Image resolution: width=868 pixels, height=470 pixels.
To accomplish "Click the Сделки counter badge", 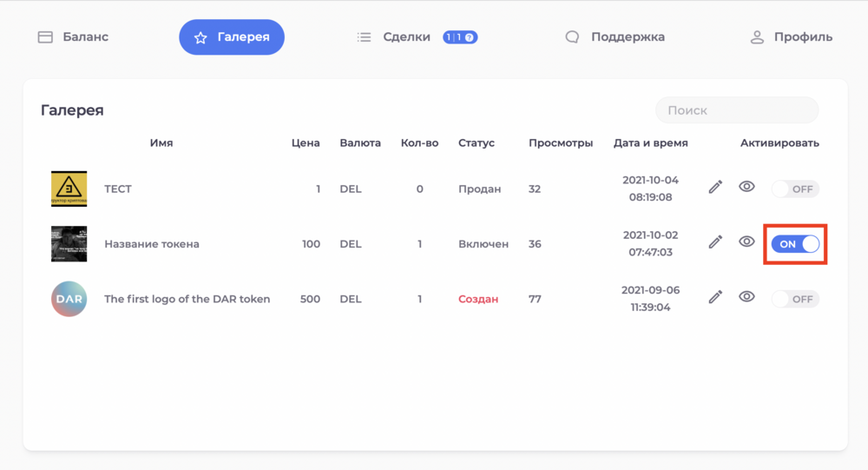I will [x=460, y=37].
